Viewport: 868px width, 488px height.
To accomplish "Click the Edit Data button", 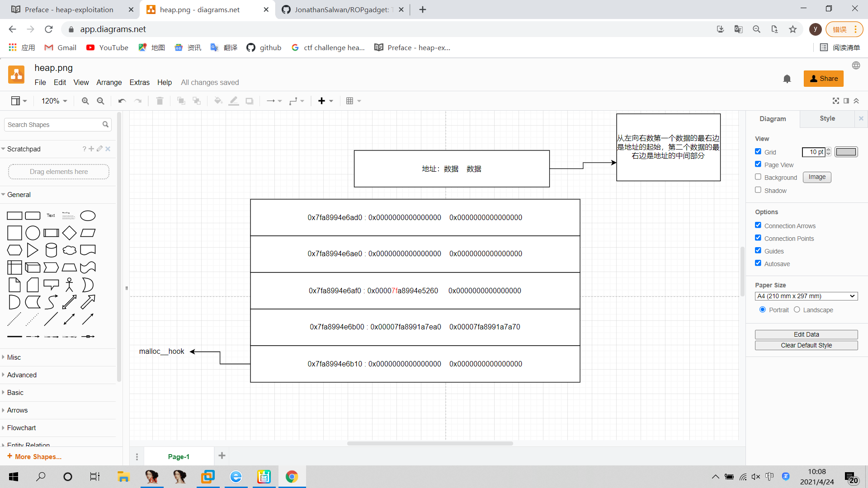I will pyautogui.click(x=806, y=334).
